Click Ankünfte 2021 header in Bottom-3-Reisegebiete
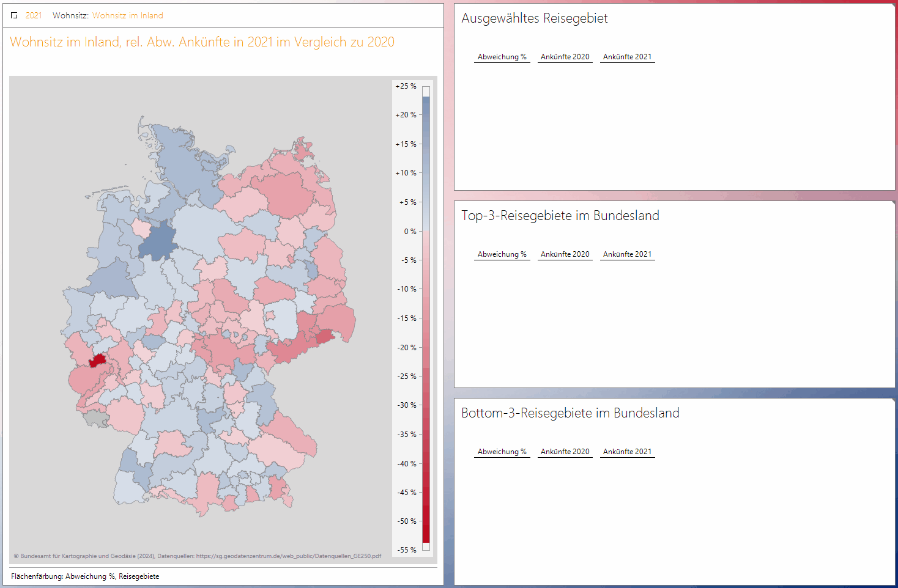The image size is (898, 588). tap(627, 452)
